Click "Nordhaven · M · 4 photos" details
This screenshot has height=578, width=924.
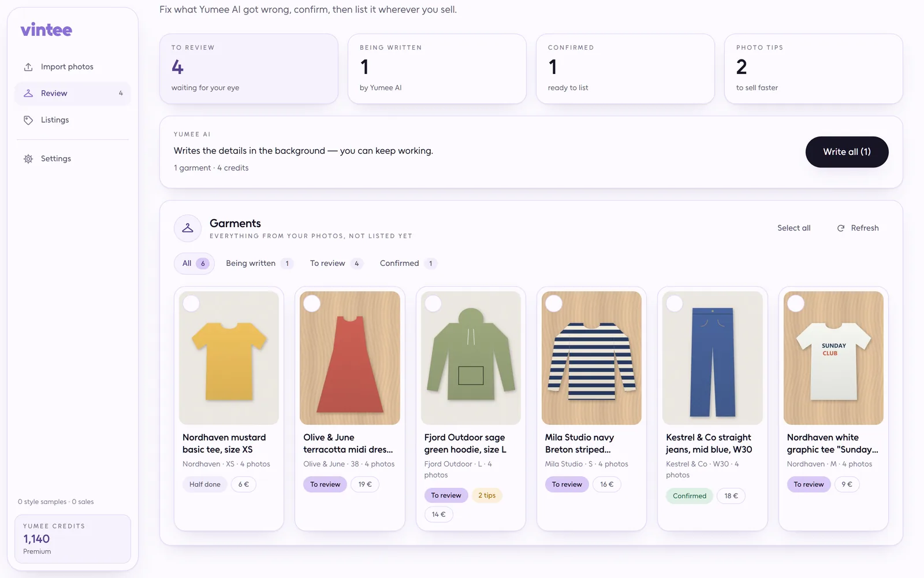pos(829,464)
